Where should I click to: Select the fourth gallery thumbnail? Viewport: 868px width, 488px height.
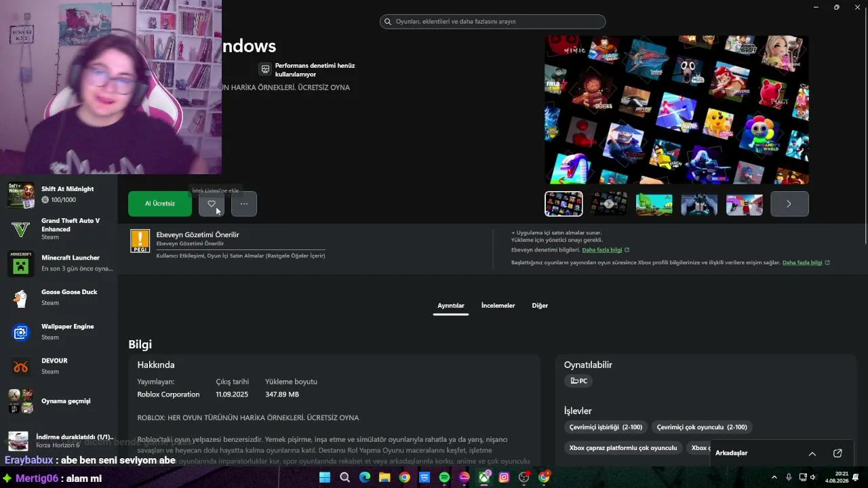[699, 204]
